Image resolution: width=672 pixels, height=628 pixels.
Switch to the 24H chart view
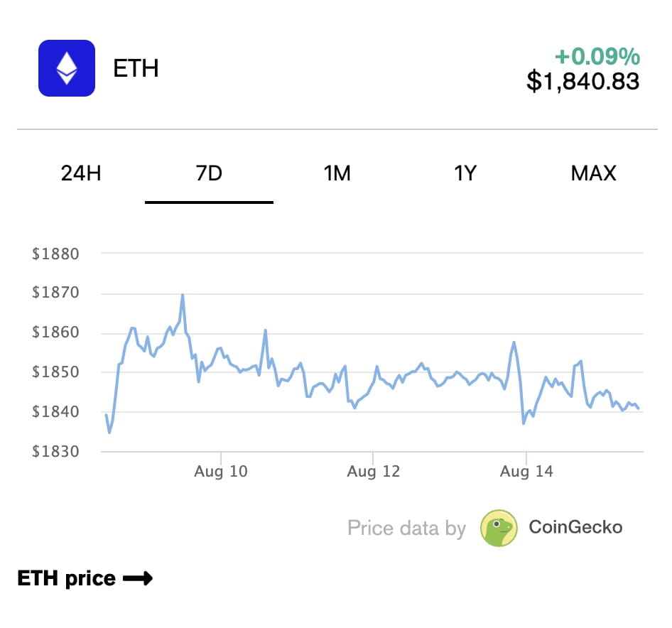(x=80, y=173)
